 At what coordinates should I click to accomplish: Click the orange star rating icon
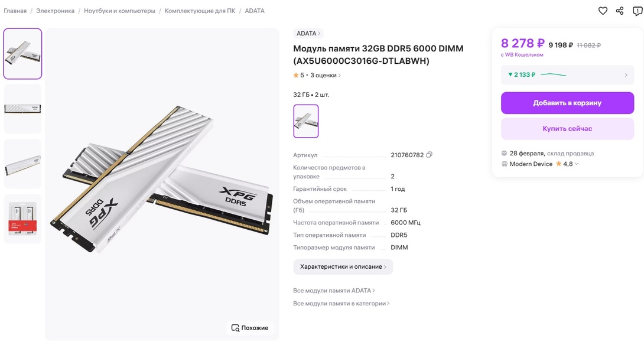click(296, 75)
